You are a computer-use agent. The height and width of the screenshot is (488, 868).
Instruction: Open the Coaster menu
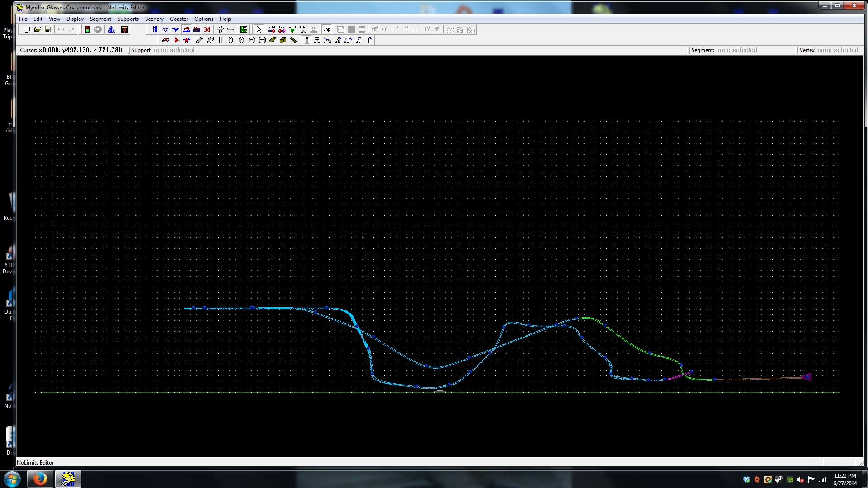(179, 19)
